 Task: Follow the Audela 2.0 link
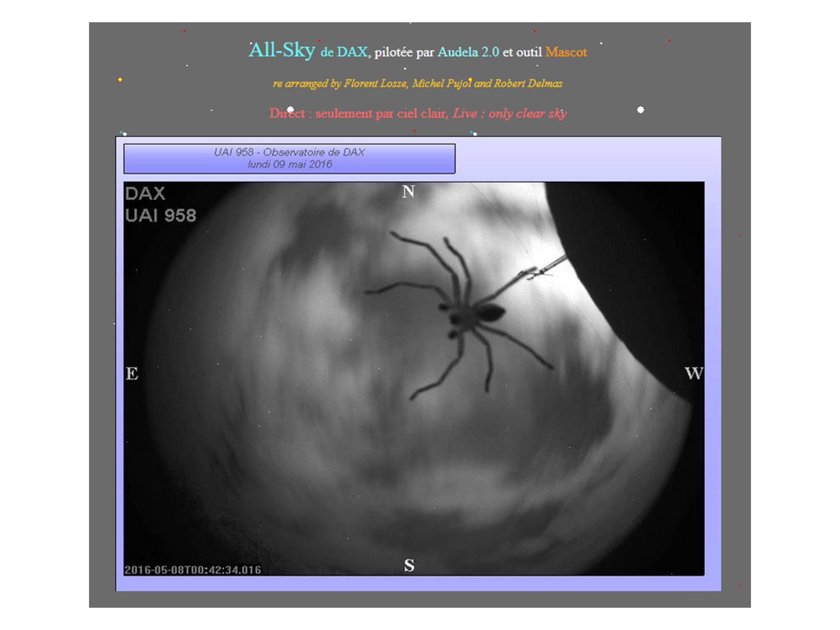(x=468, y=52)
